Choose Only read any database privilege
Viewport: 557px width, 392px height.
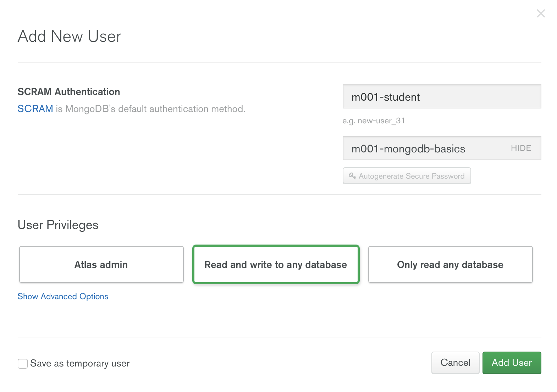[x=451, y=264]
